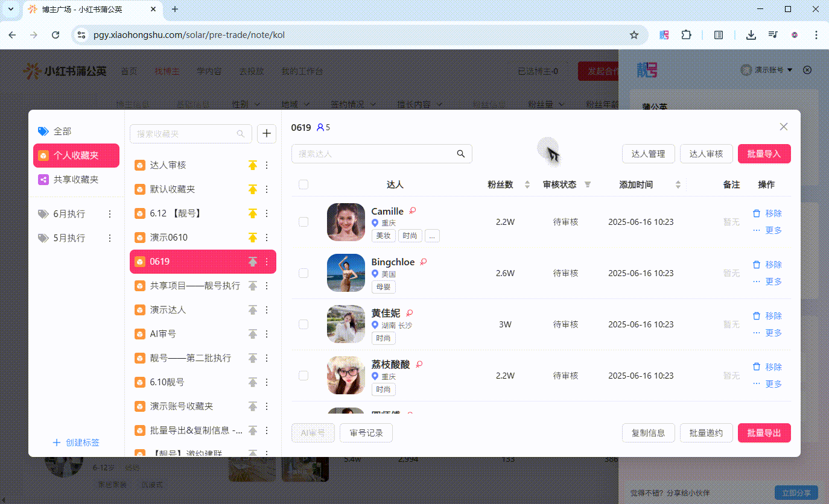The image size is (829, 504).
Task: Select all talents with the header checkbox
Action: pyautogui.click(x=303, y=184)
